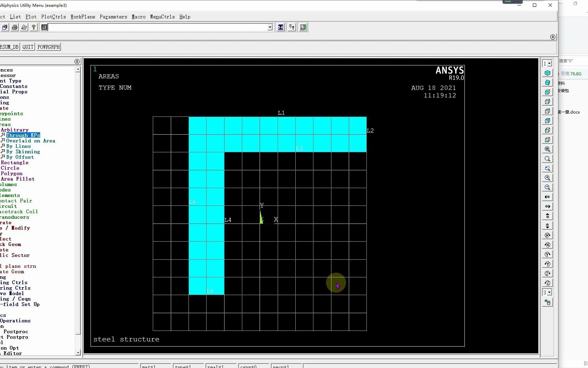Collapse the Arbitrary tree item
This screenshot has width=588, height=368.
pyautogui.click(x=15, y=130)
